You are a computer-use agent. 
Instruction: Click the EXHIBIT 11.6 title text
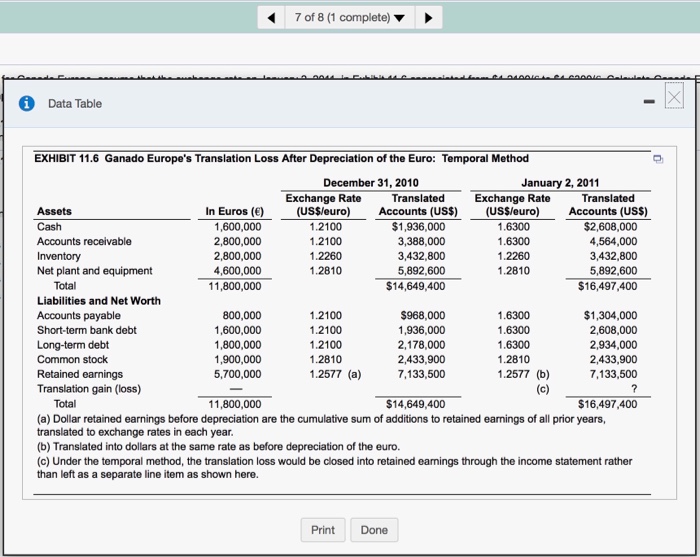(281, 158)
